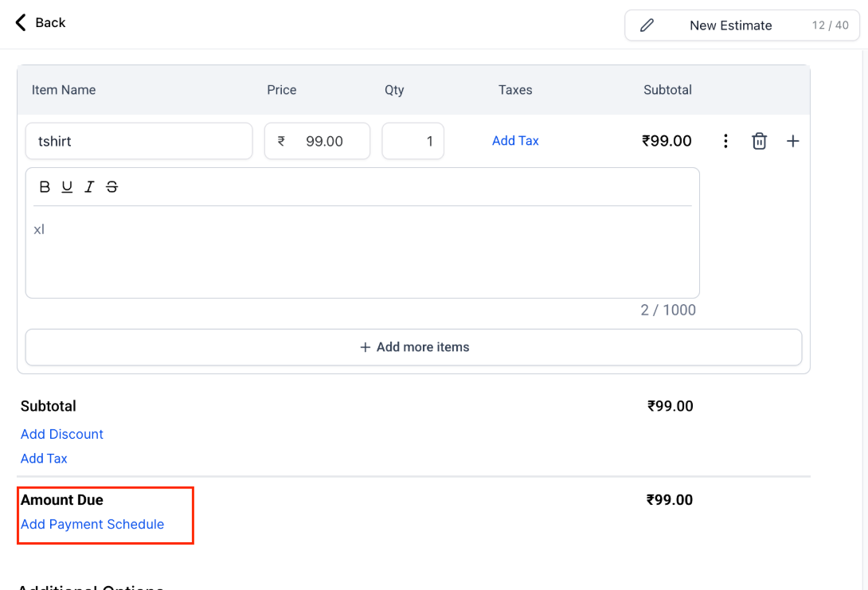The image size is (868, 590).
Task: Toggle strikethrough formatting in description editor
Action: (111, 187)
